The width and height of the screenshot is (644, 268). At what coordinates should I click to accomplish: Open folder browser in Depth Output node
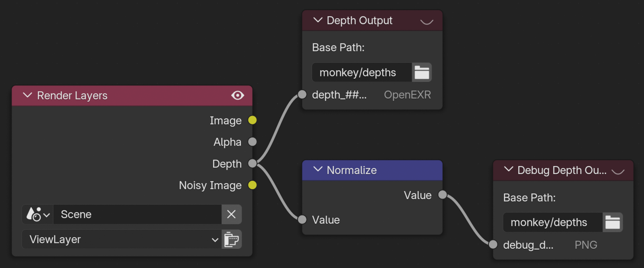coord(422,72)
